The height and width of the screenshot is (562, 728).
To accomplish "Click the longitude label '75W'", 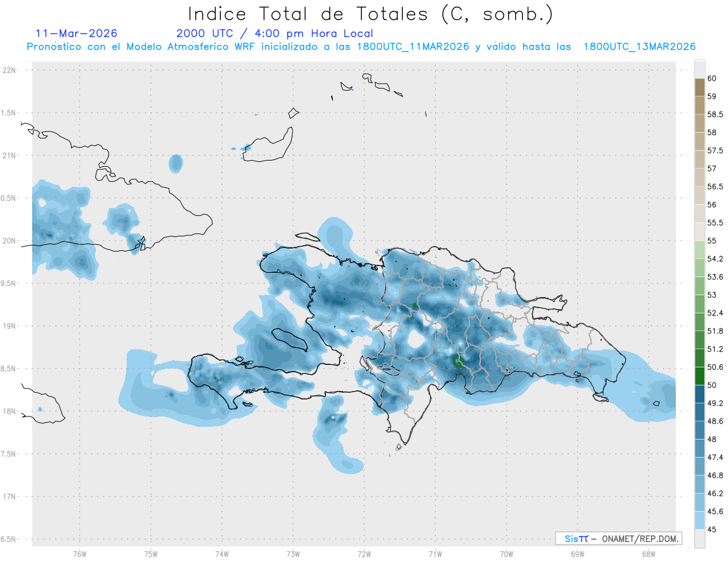I will (x=150, y=554).
